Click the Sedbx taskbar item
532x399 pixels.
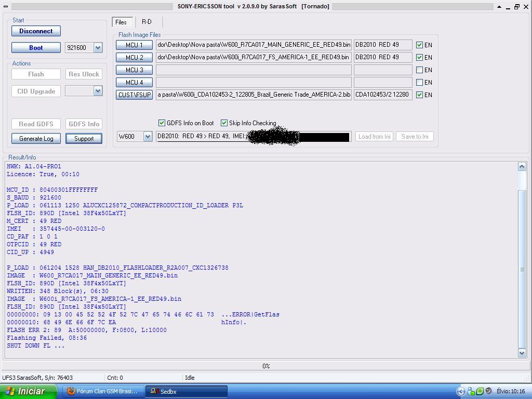click(186, 391)
